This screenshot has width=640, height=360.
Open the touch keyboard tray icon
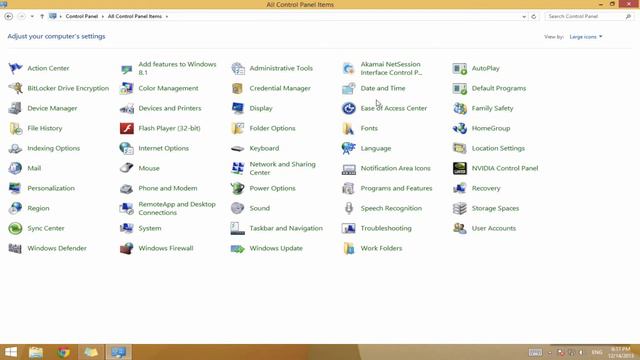[536, 352]
